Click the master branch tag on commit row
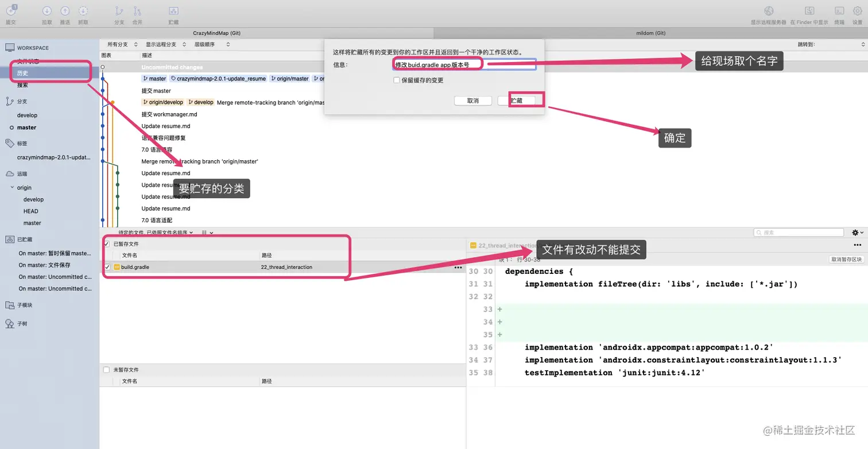Viewport: 868px width, 449px height. pyautogui.click(x=154, y=79)
